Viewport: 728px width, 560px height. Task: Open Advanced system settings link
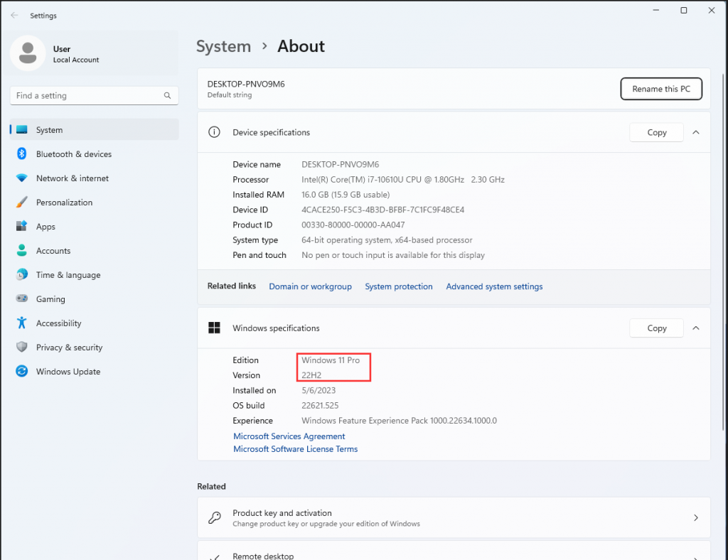(x=494, y=286)
